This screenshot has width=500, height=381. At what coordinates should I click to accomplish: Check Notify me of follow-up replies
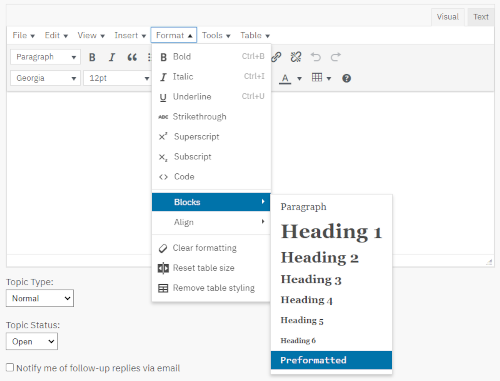click(x=10, y=368)
